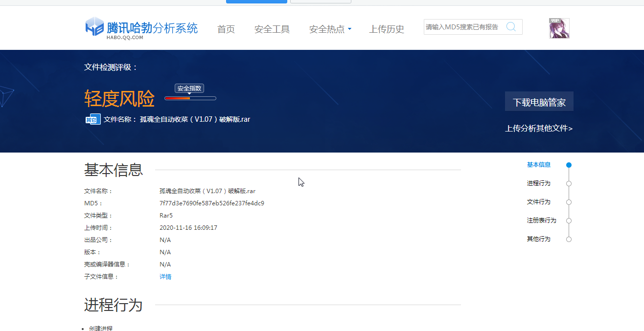Click the file type badge icon

pyautogui.click(x=93, y=119)
